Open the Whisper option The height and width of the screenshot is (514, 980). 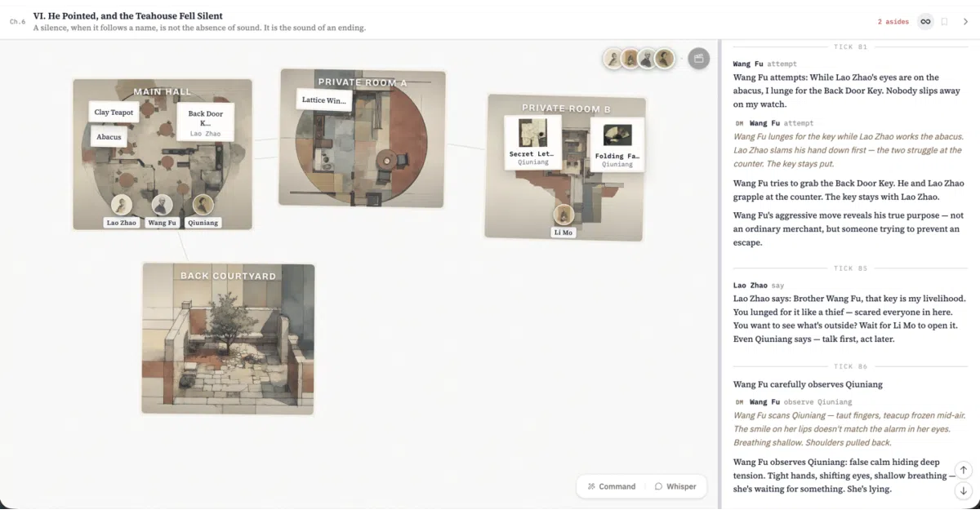pyautogui.click(x=675, y=486)
